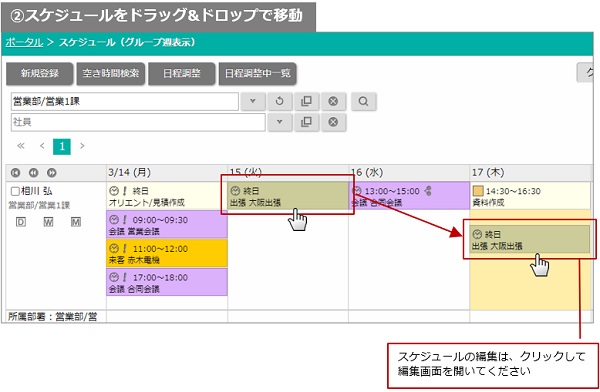Open the ポータル breadcrumb link
Image resolution: width=600 pixels, height=392 pixels.
(x=24, y=42)
